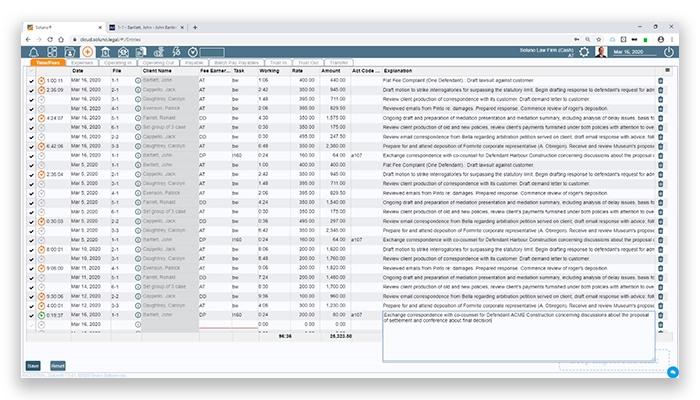The width and height of the screenshot is (700, 400).
Task: Switch to the Trust Out tab
Action: click(308, 63)
